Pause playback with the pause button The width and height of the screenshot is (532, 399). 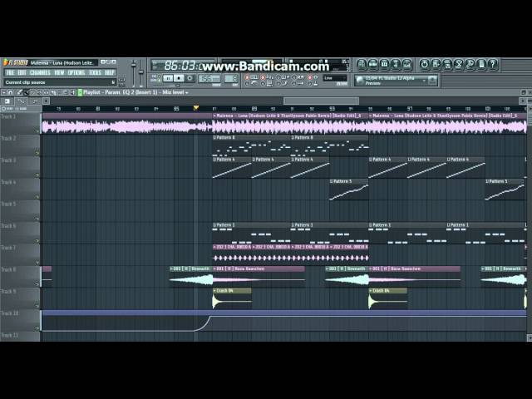[x=168, y=78]
